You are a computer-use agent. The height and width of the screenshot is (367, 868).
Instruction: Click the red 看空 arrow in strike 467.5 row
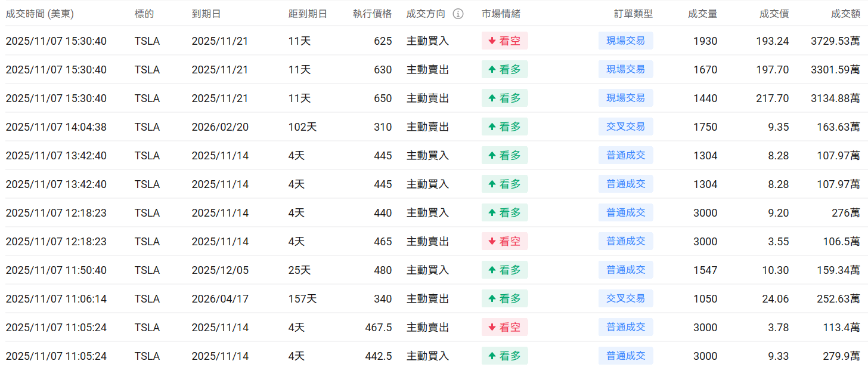492,328
